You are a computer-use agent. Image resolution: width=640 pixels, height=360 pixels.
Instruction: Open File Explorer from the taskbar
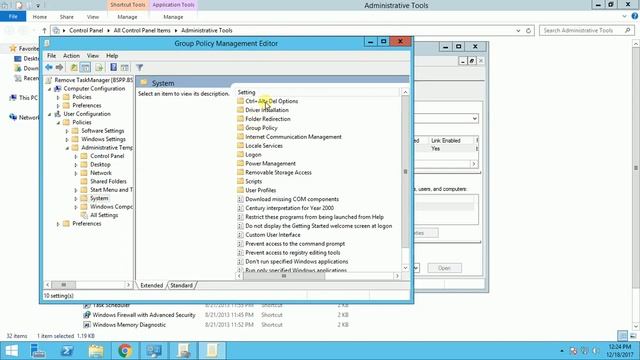[x=96, y=351]
